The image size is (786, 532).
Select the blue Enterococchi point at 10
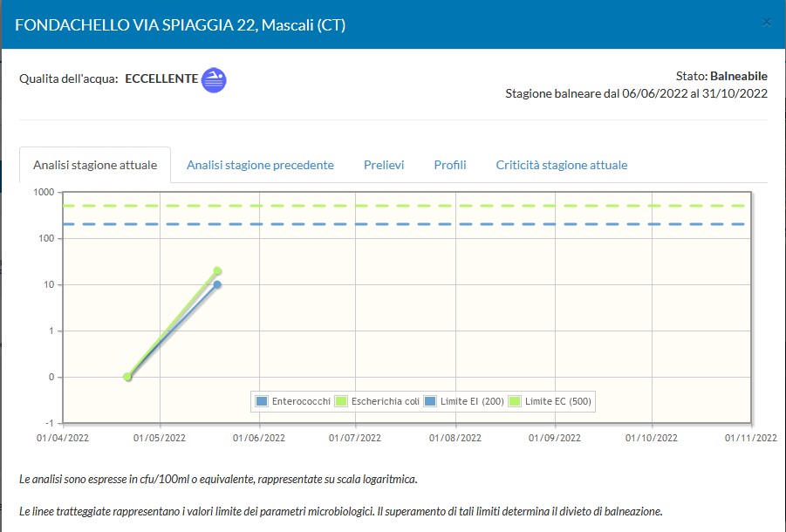point(217,284)
